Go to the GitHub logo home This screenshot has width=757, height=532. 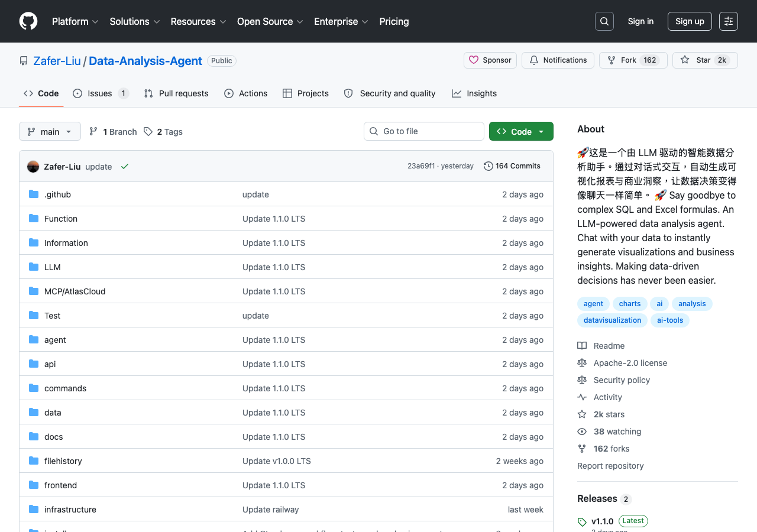pyautogui.click(x=28, y=21)
